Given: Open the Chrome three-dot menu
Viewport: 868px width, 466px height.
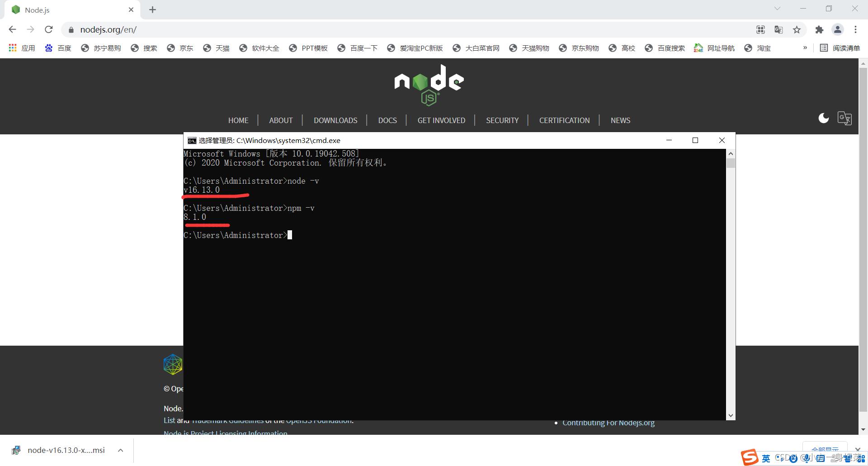Looking at the screenshot, I should click(x=855, y=29).
